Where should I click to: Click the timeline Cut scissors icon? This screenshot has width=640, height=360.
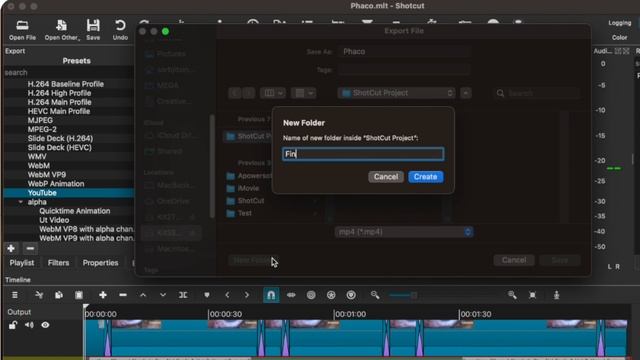click(39, 295)
